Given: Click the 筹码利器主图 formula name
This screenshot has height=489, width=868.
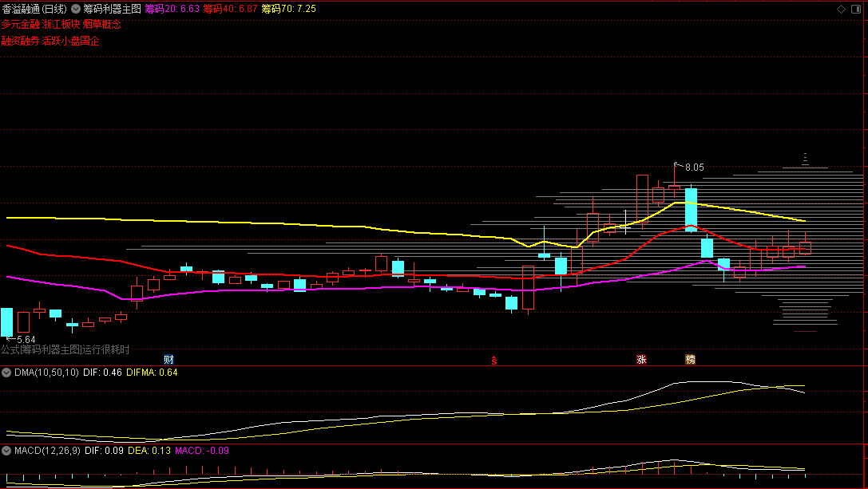Looking at the screenshot, I should coord(113,9).
